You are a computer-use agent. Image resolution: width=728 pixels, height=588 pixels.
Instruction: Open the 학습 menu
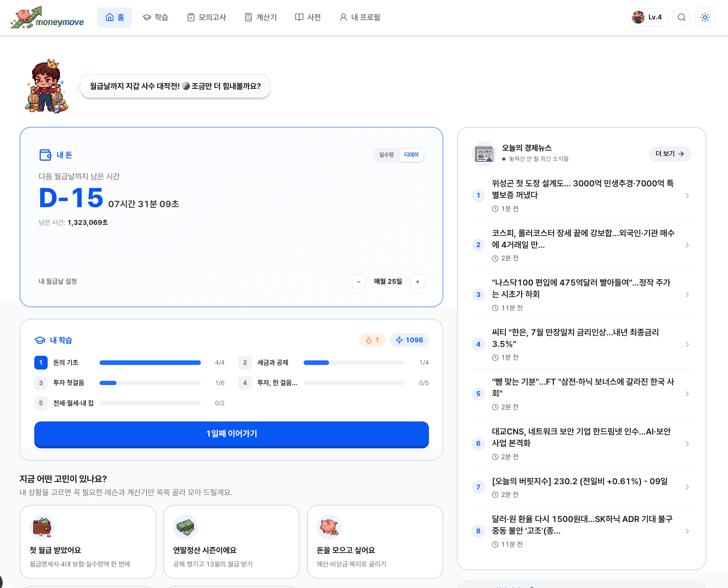click(155, 17)
